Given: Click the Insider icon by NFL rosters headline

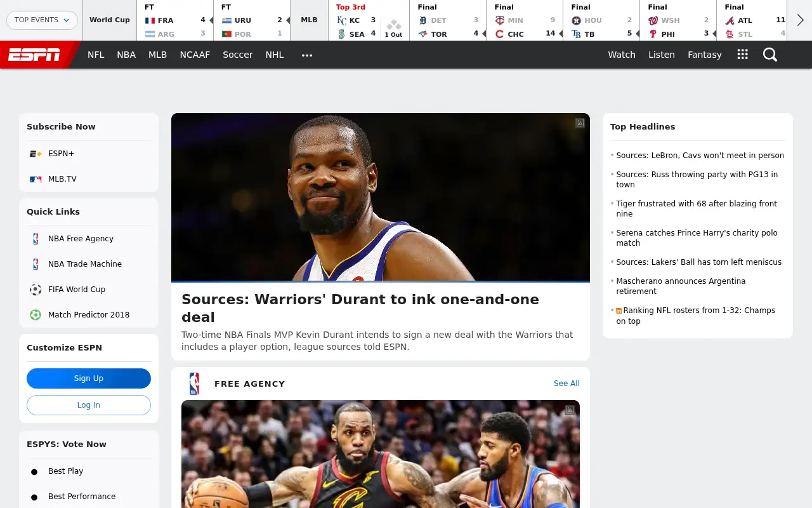Looking at the screenshot, I should point(619,311).
